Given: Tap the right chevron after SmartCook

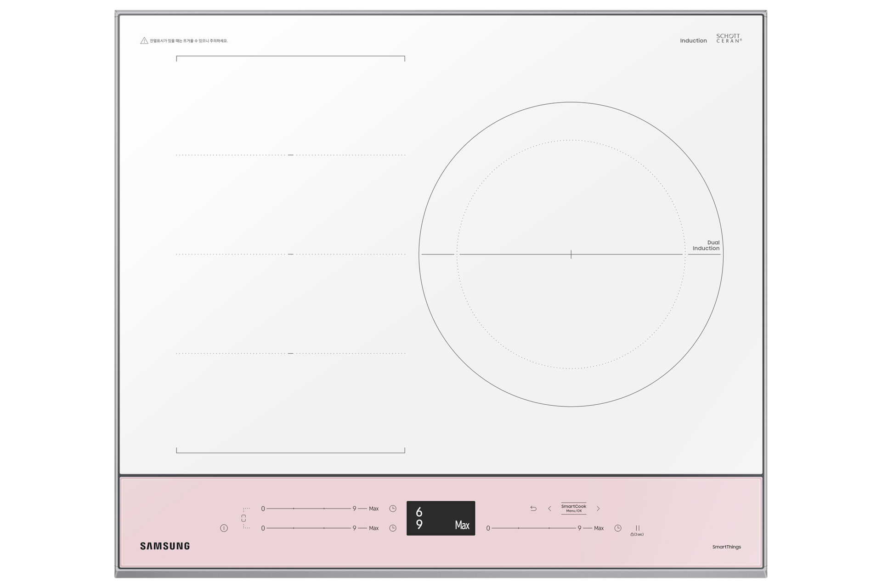Looking at the screenshot, I should (598, 509).
